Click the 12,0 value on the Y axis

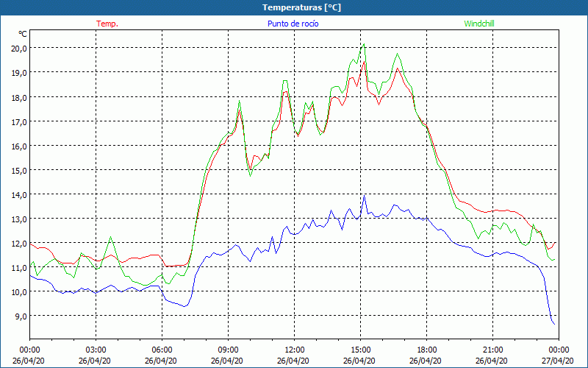(19, 244)
